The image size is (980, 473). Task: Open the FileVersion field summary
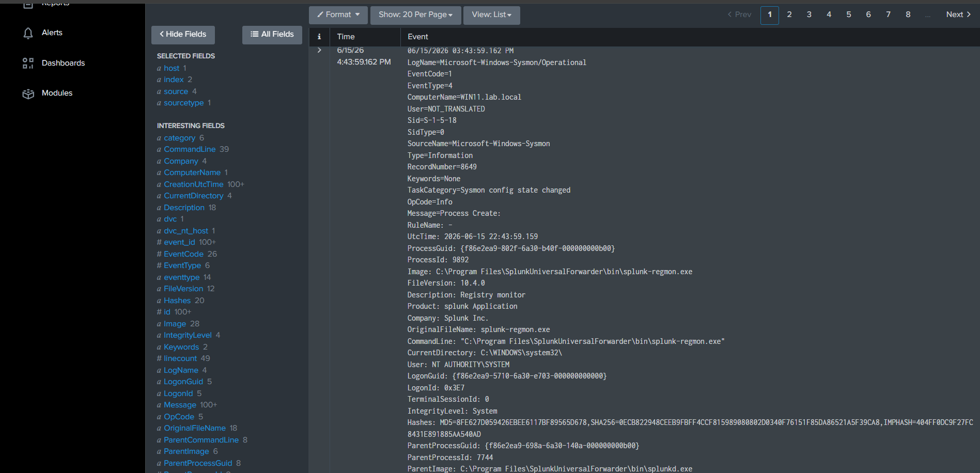tap(183, 289)
